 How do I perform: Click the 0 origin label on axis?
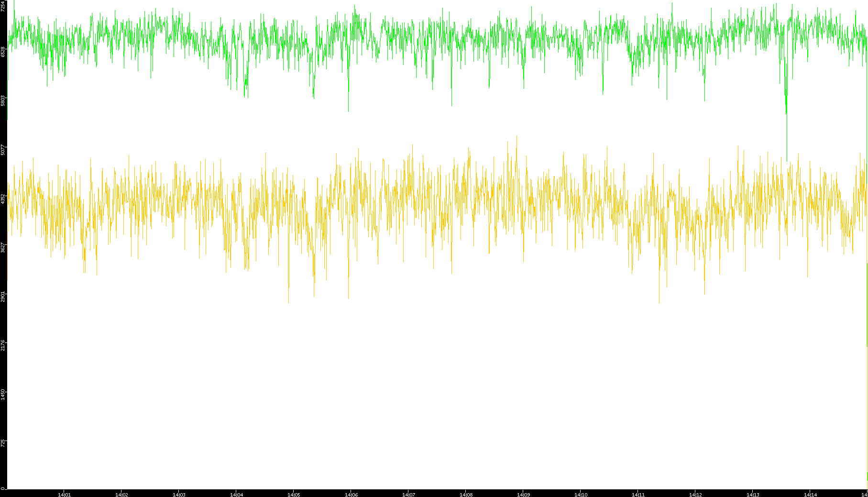tap(2, 488)
